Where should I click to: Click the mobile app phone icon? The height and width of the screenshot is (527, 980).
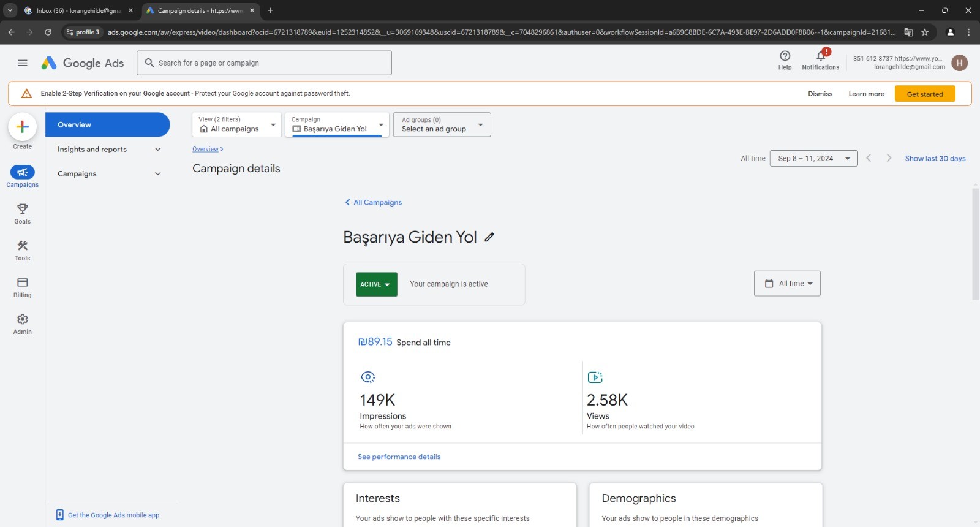[x=59, y=515]
